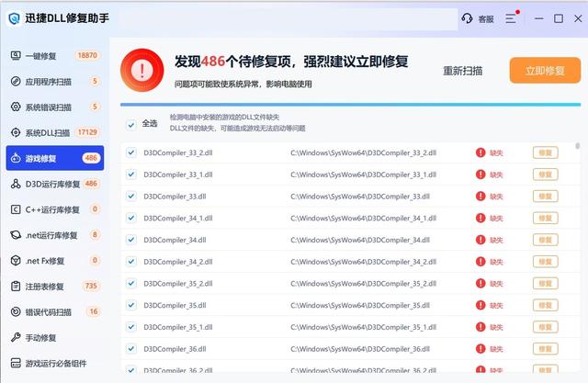The width and height of the screenshot is (588, 383).
Task: Click 修复 button for D3DCompiler_35_1.dll
Action: (545, 327)
